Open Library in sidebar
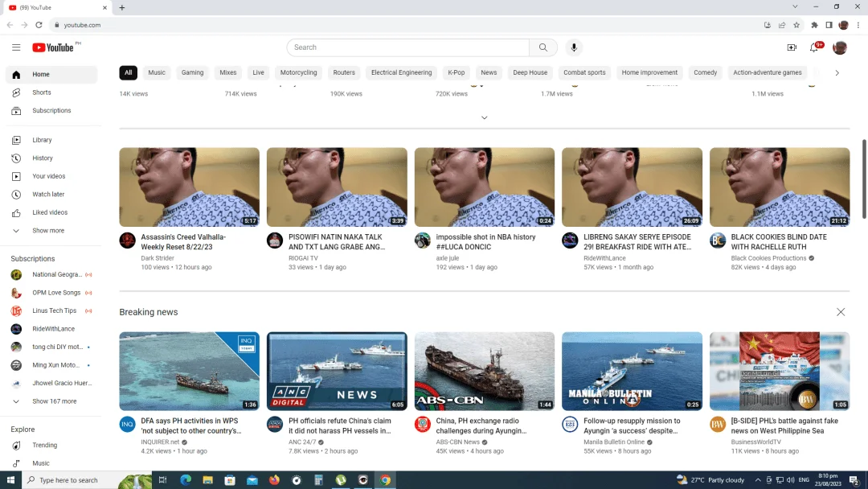The width and height of the screenshot is (868, 489). [x=51, y=140]
